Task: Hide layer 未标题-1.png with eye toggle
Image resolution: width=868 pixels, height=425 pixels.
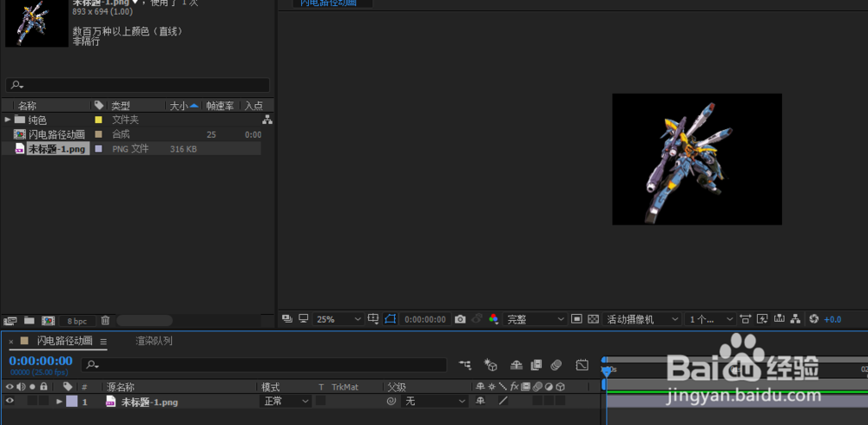Action: (10, 402)
